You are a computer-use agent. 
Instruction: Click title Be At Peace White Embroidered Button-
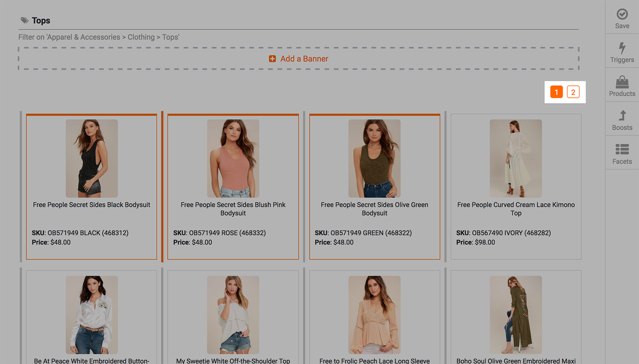click(92, 361)
